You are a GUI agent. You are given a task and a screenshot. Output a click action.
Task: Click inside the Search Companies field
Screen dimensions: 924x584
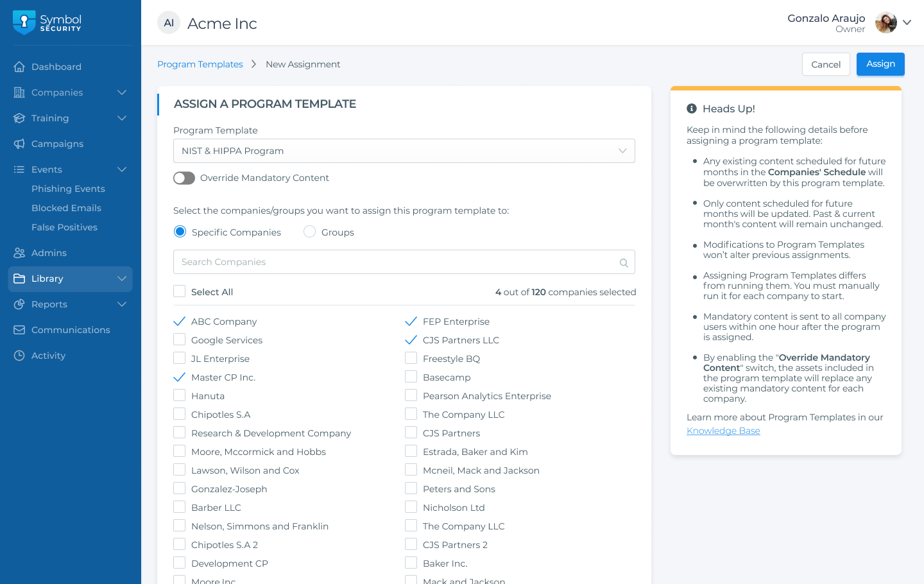(x=385, y=262)
